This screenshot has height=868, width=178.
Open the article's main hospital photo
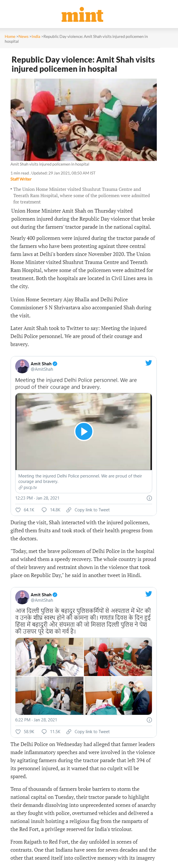[83, 120]
